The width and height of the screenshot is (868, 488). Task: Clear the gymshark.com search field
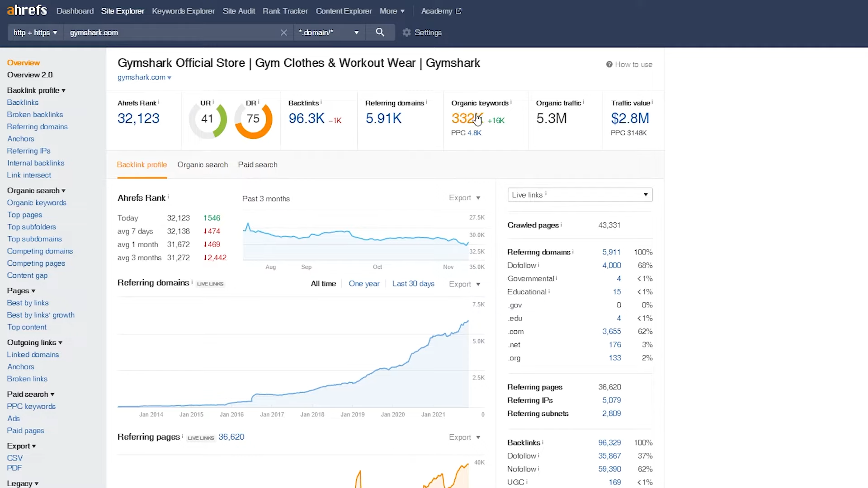[x=283, y=33]
